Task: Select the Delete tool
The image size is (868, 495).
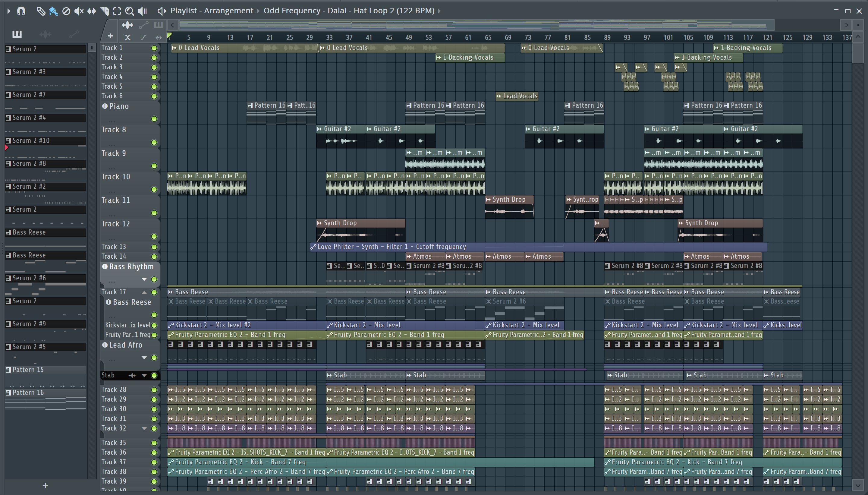Action: pyautogui.click(x=66, y=11)
